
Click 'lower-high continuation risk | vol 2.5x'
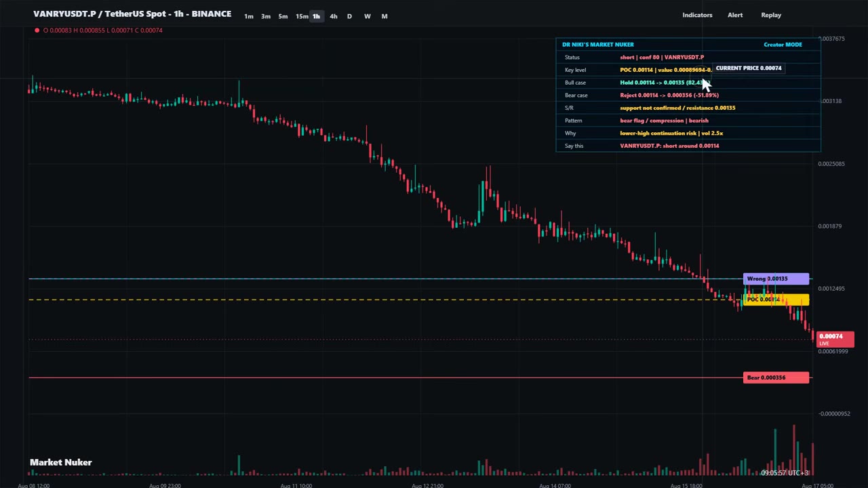pyautogui.click(x=671, y=134)
